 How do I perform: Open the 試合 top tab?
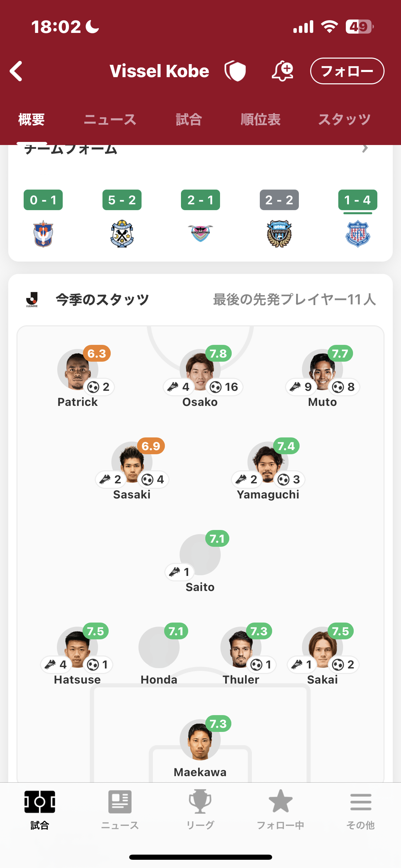pyautogui.click(x=189, y=120)
